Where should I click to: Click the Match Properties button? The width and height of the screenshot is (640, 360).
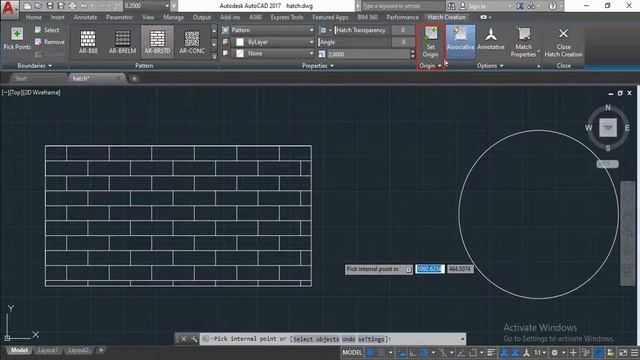[x=524, y=42]
